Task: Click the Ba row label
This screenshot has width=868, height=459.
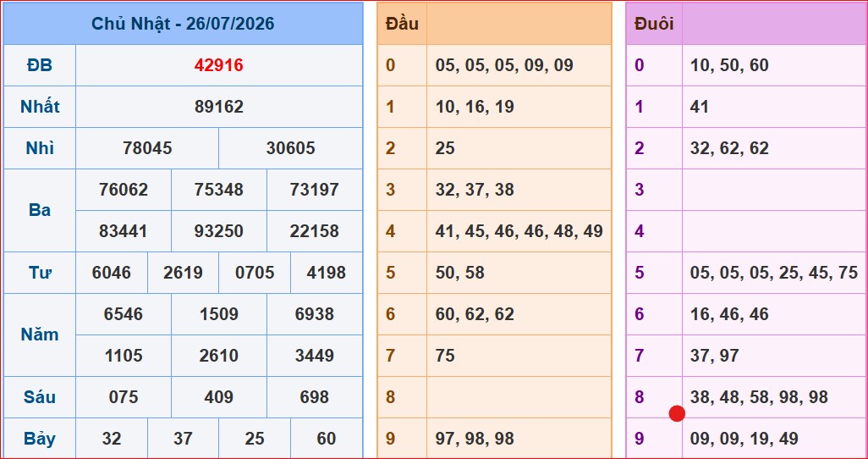Action: (39, 211)
